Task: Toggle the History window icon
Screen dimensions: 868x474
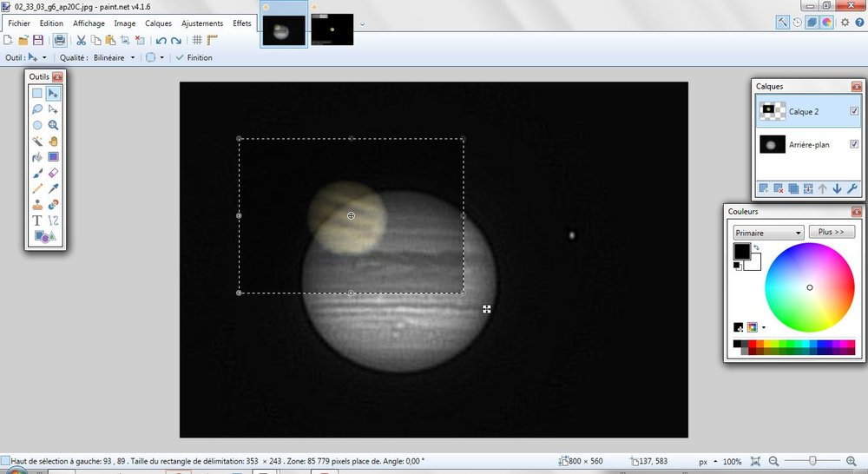Action: [x=797, y=23]
